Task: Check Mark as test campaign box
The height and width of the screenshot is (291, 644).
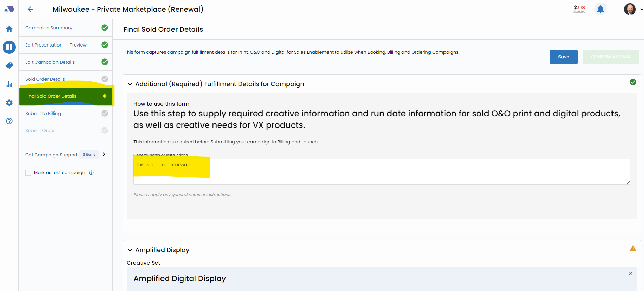Action: [28, 173]
